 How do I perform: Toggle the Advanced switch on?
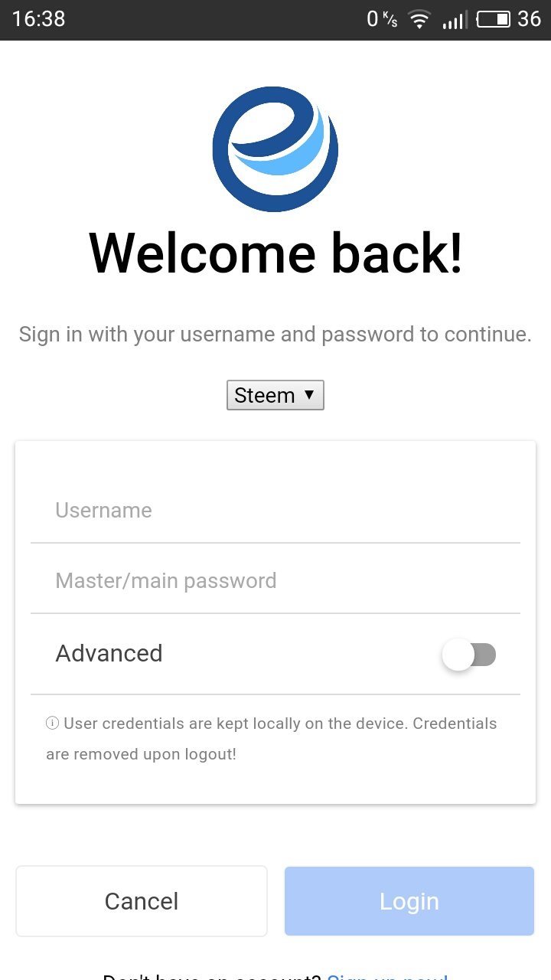point(469,655)
